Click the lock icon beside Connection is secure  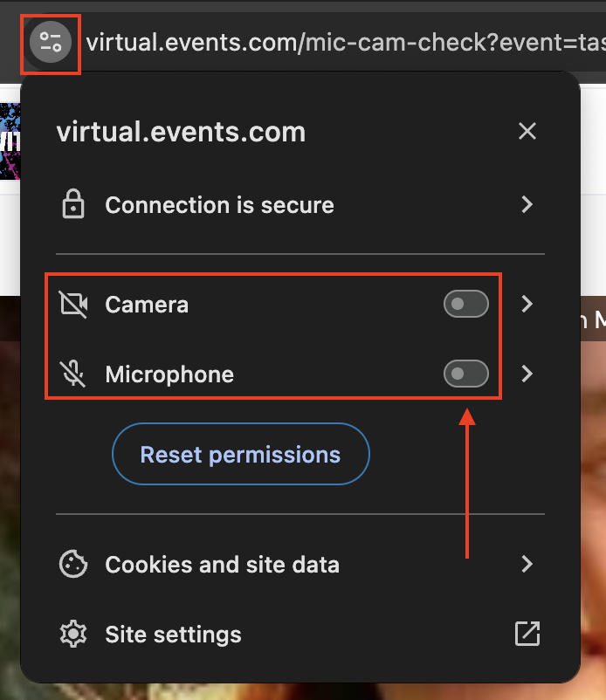(x=73, y=205)
